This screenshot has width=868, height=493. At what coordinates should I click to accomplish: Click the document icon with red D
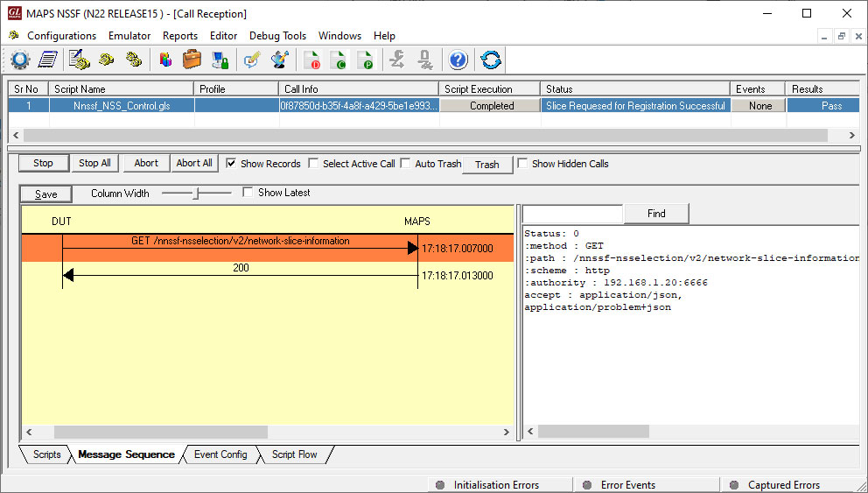pyautogui.click(x=312, y=60)
